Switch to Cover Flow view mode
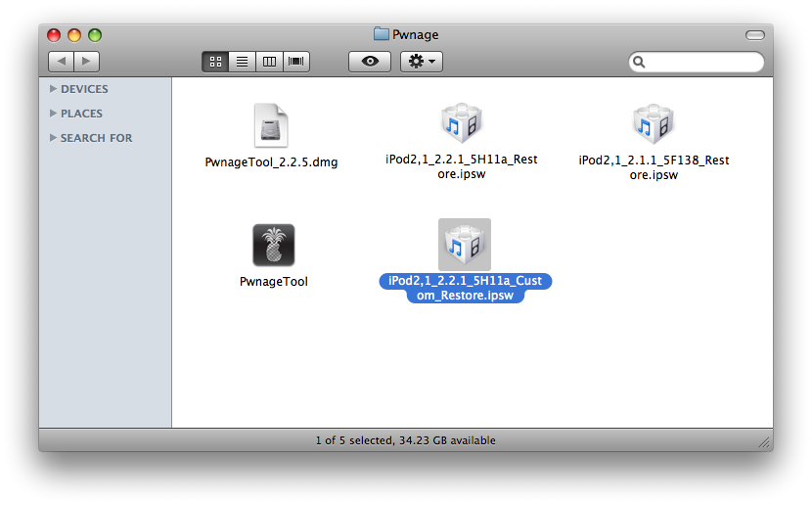 tap(295, 62)
